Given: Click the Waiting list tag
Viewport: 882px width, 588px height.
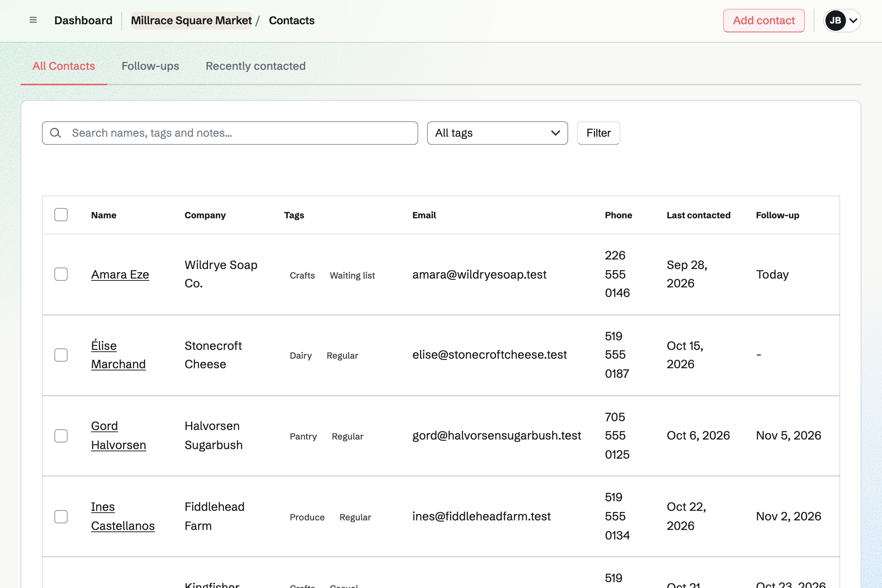Looking at the screenshot, I should [352, 275].
